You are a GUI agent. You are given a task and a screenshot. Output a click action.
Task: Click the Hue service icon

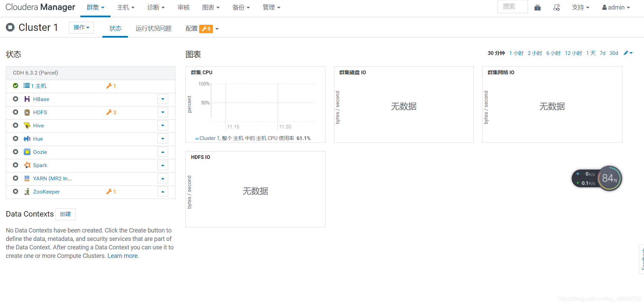pyautogui.click(x=27, y=139)
